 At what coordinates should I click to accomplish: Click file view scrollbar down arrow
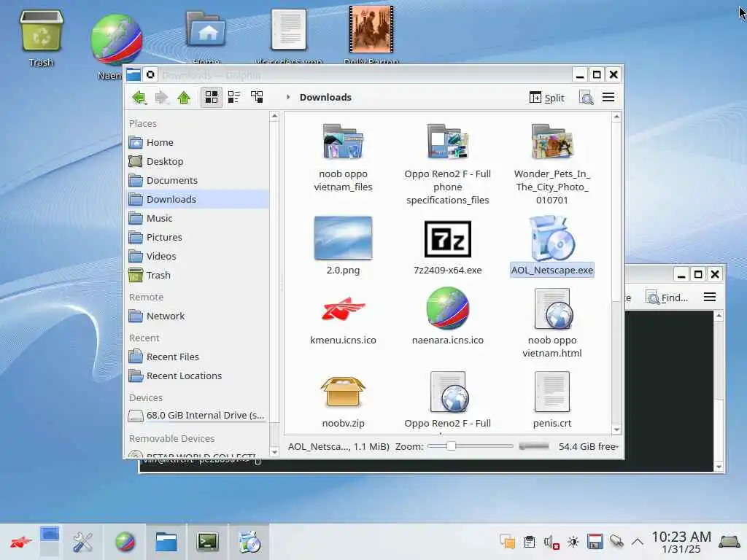point(616,429)
